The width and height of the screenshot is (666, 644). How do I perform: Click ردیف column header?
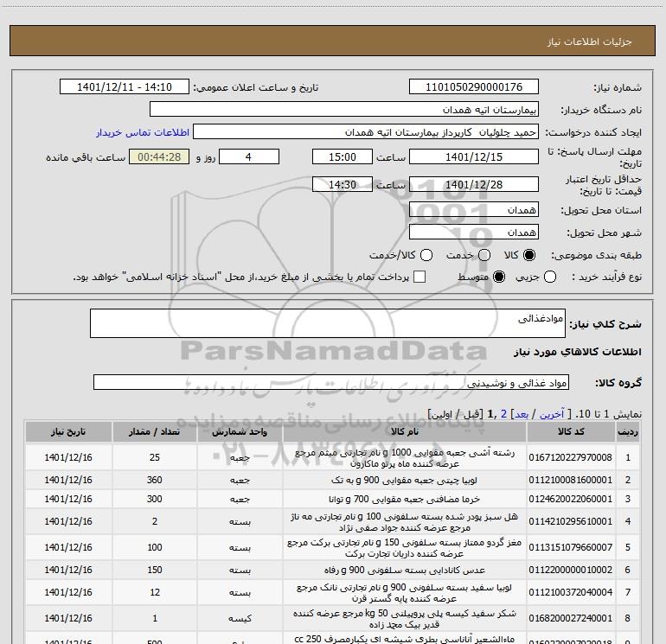(628, 431)
